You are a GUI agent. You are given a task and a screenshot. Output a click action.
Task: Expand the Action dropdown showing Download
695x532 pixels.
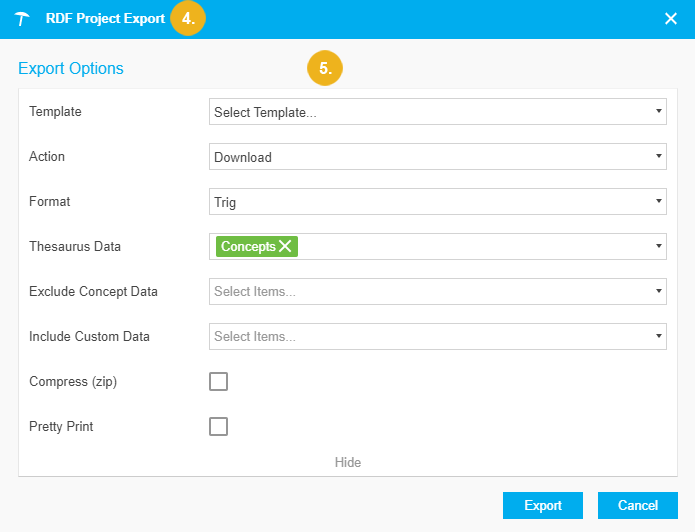[x=438, y=157]
